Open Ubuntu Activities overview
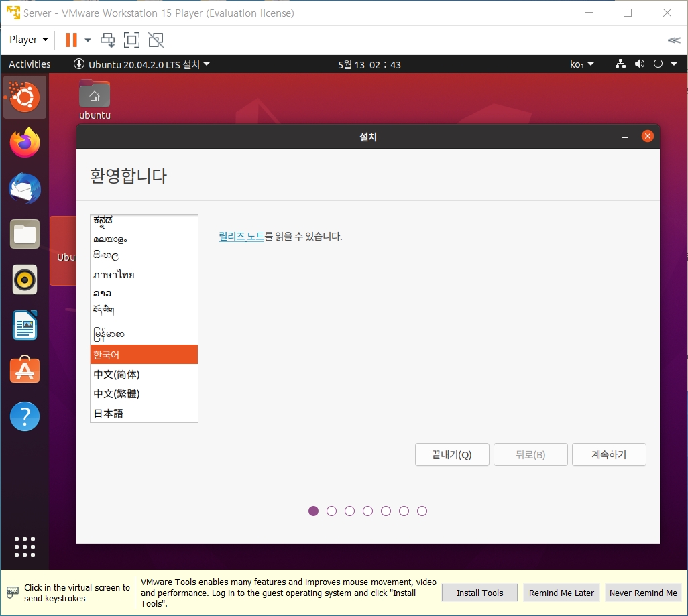 [30, 64]
